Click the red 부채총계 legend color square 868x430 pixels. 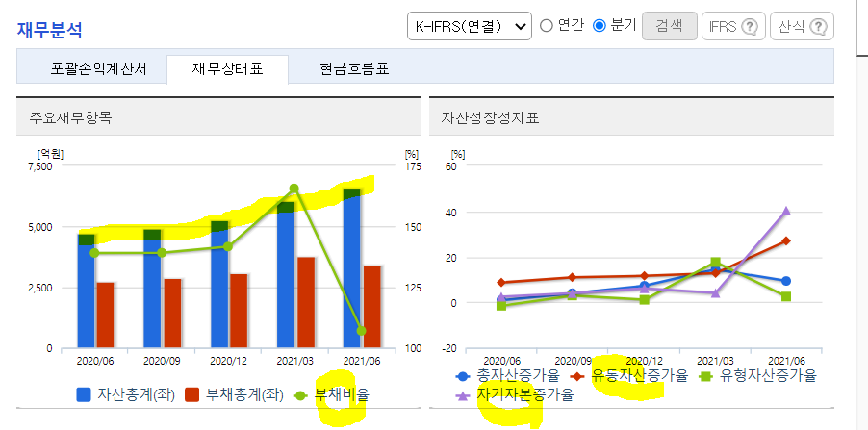(x=191, y=395)
